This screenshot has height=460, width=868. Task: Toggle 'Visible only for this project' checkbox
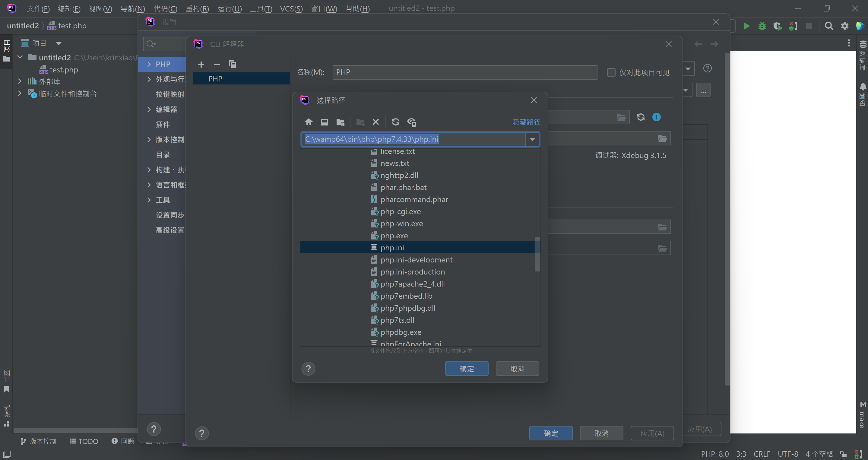tap(611, 72)
